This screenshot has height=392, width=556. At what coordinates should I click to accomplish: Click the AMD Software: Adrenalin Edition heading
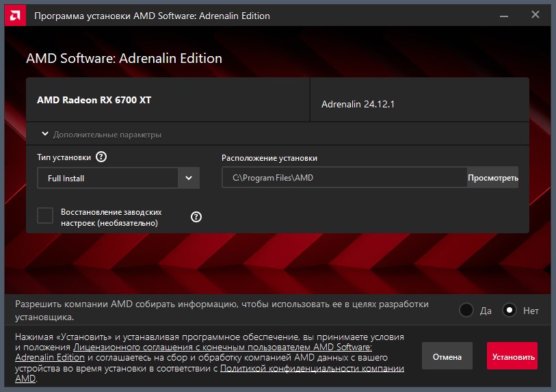pyautogui.click(x=124, y=58)
